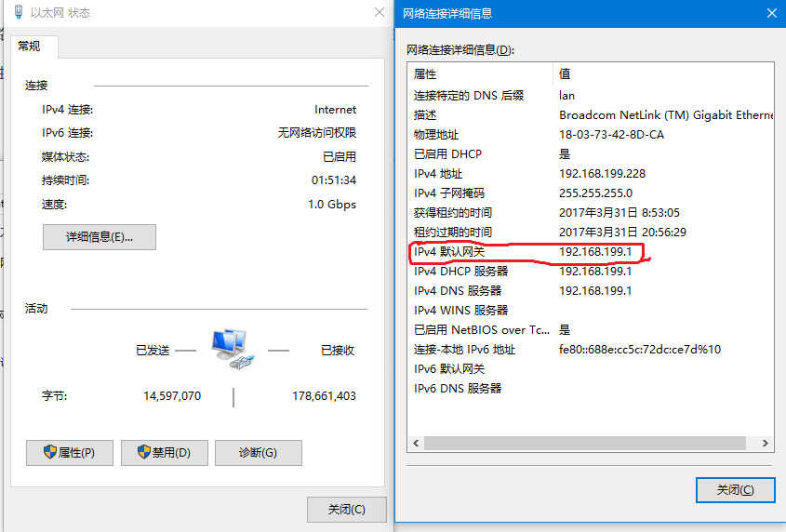Click sent bytes value 14,597,070
This screenshot has height=532, width=786.
172,396
